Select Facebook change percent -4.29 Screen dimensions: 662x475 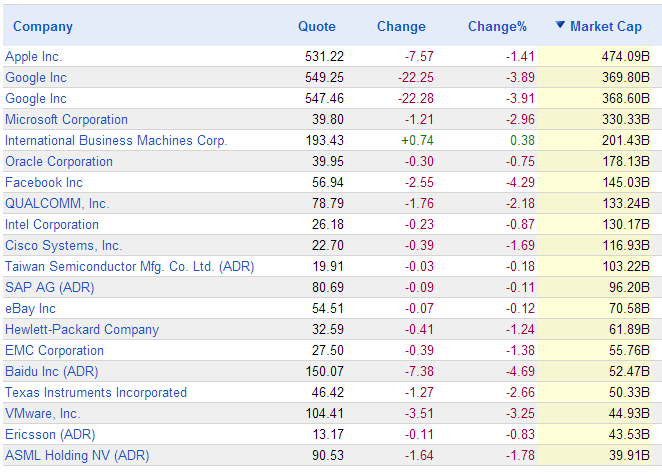coord(520,183)
